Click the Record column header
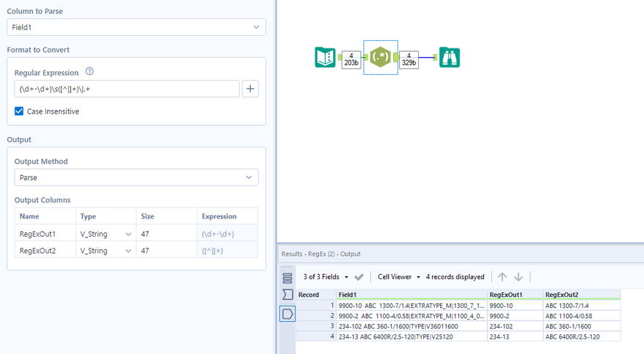The width and height of the screenshot is (644, 354). [x=316, y=295]
